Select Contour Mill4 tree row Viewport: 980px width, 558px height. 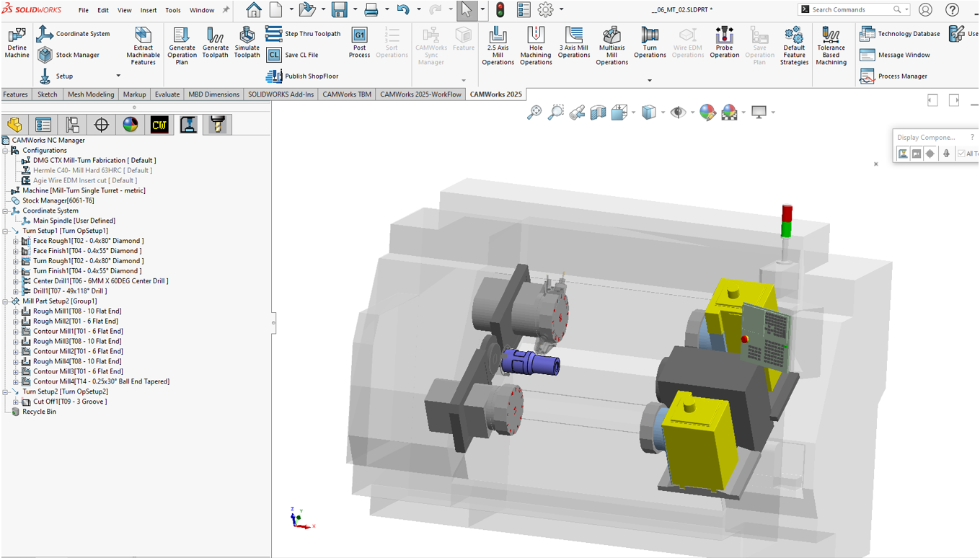[102, 382]
